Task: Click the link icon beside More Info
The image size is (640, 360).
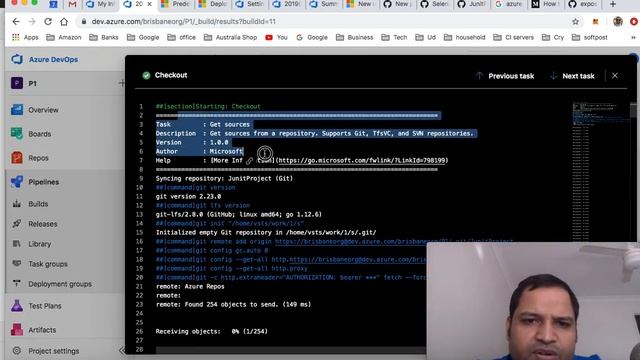Action: pos(249,161)
